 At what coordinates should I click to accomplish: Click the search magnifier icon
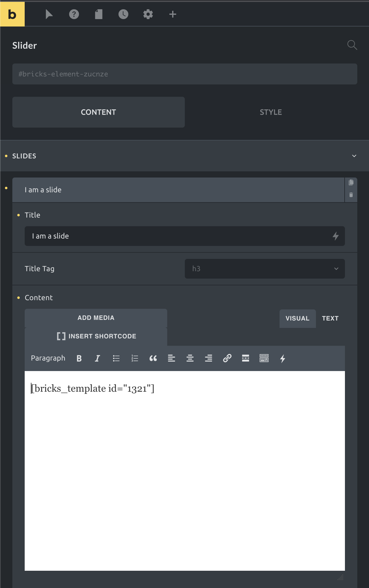pyautogui.click(x=352, y=45)
